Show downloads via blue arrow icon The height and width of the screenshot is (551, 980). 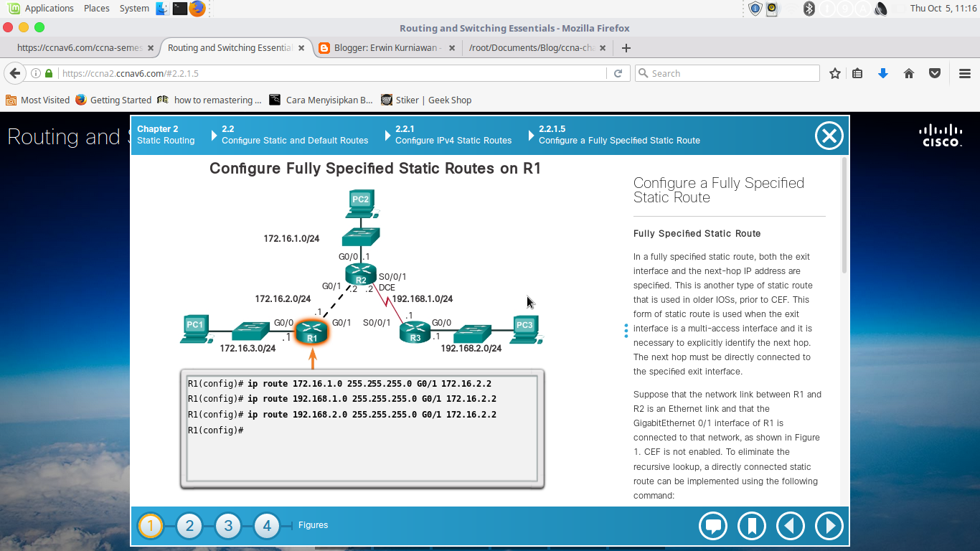[882, 72]
